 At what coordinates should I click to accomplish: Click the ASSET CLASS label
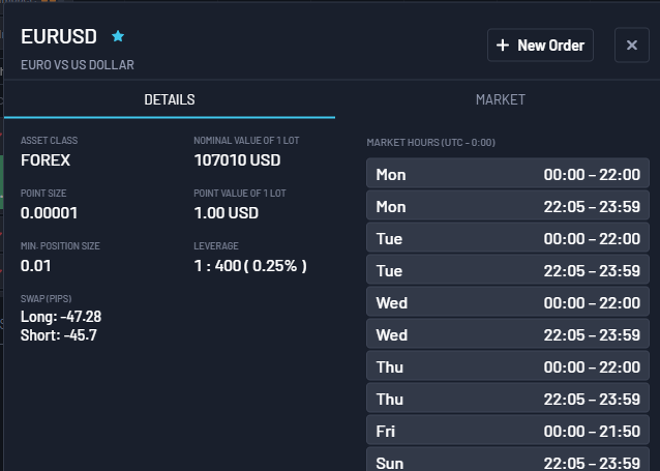pyautogui.click(x=49, y=141)
